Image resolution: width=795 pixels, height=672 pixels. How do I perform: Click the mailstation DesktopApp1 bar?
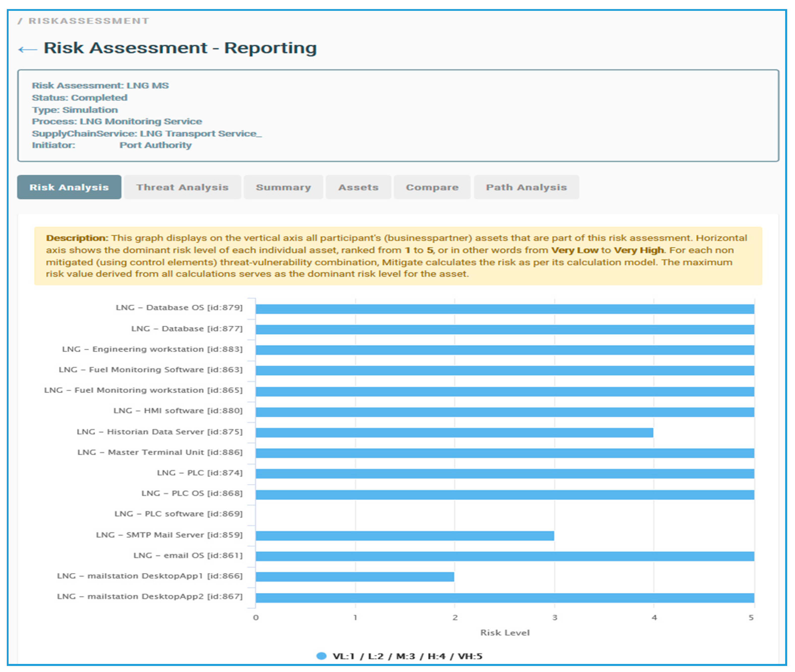pos(355,577)
